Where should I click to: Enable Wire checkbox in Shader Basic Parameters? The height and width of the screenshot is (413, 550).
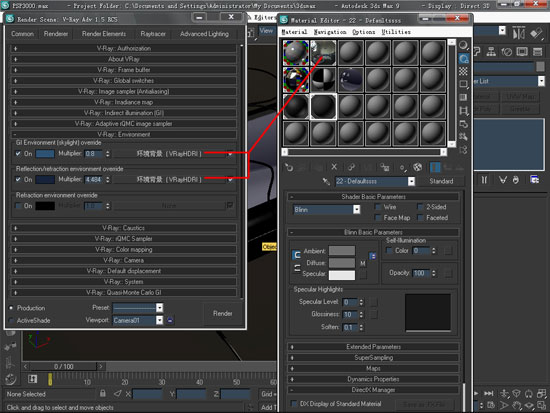tap(378, 207)
